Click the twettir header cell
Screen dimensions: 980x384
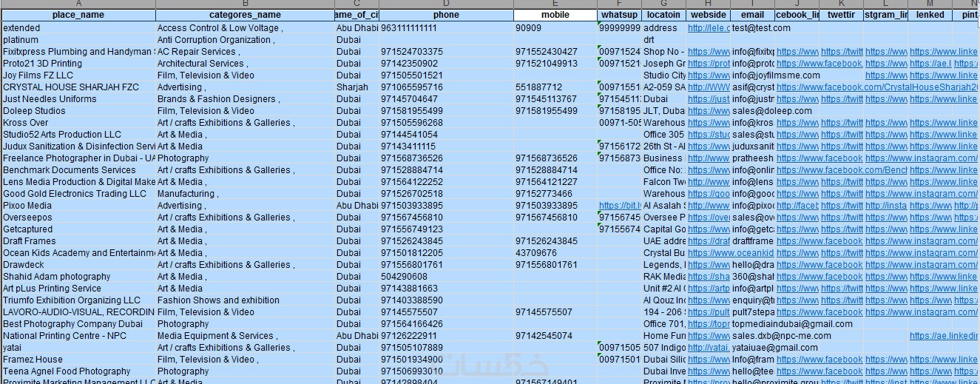[x=841, y=15]
